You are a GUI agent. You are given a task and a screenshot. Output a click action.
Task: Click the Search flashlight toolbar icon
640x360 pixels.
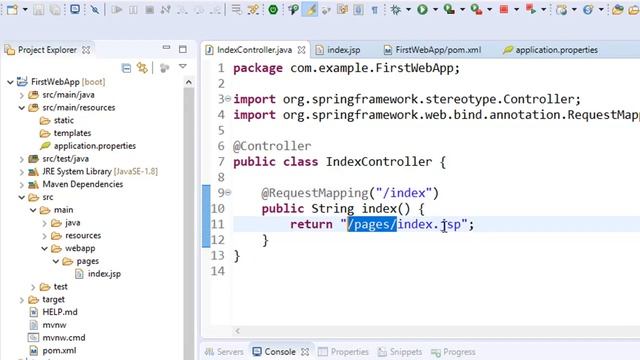point(293,9)
